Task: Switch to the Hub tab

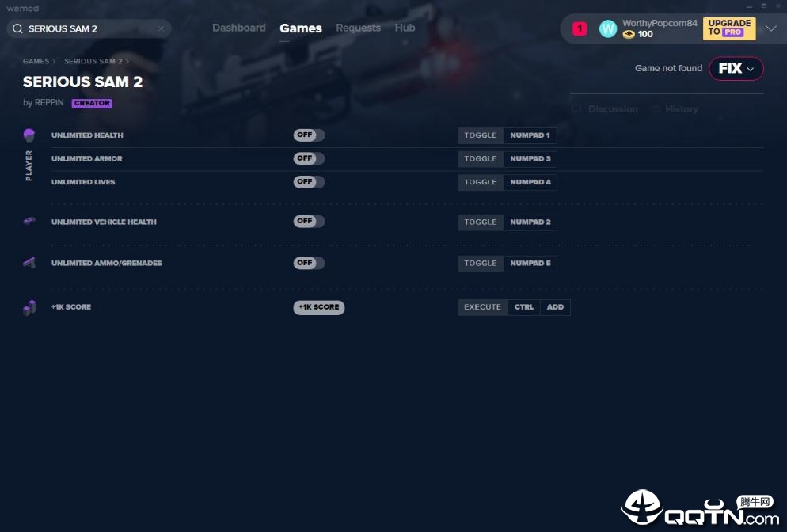Action: pyautogui.click(x=405, y=28)
